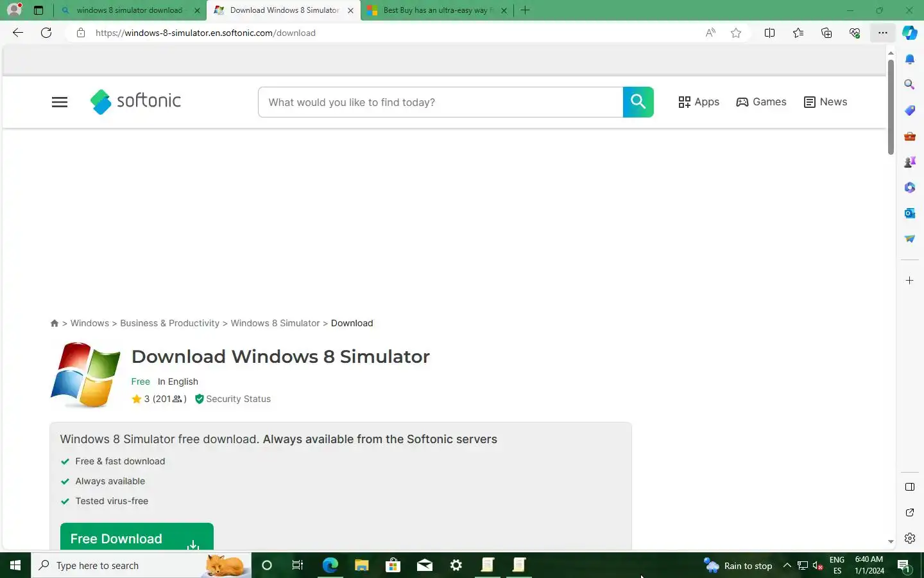Open Favorites list icon
The width and height of the screenshot is (924, 578).
pyautogui.click(x=798, y=33)
